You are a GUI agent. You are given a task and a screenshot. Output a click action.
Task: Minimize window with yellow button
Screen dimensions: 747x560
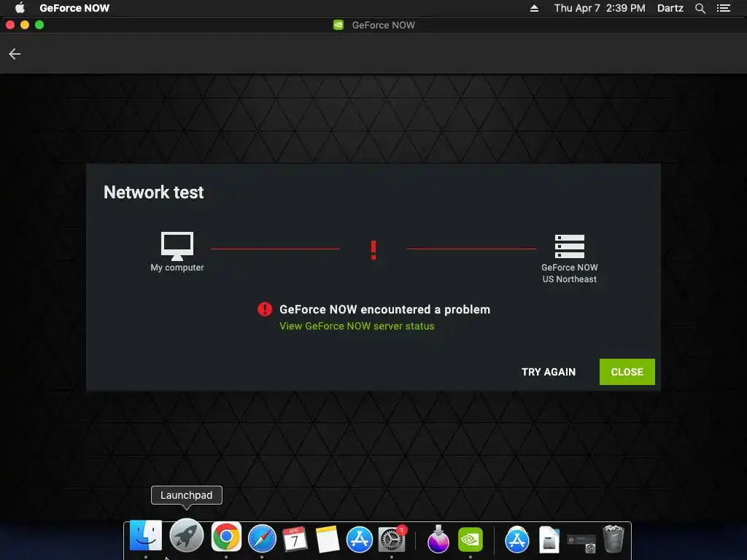(x=25, y=25)
